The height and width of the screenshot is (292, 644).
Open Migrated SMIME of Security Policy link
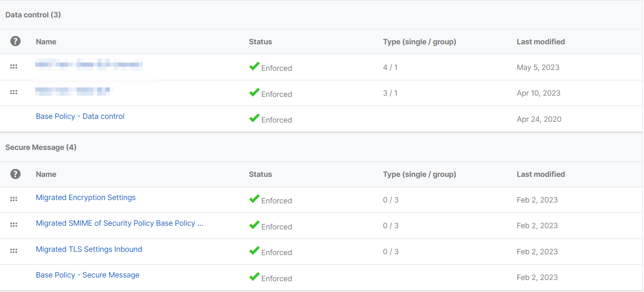point(119,223)
